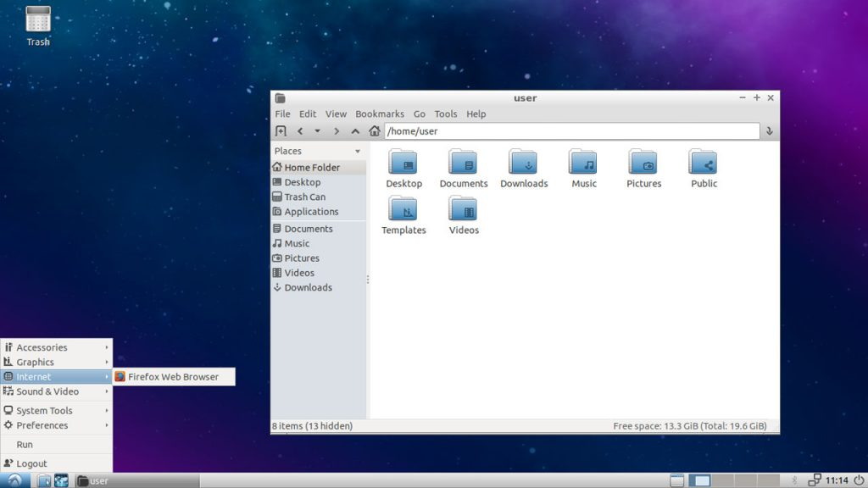Click the Trash icon on the desktop
The width and height of the screenshot is (868, 488).
pos(37,19)
